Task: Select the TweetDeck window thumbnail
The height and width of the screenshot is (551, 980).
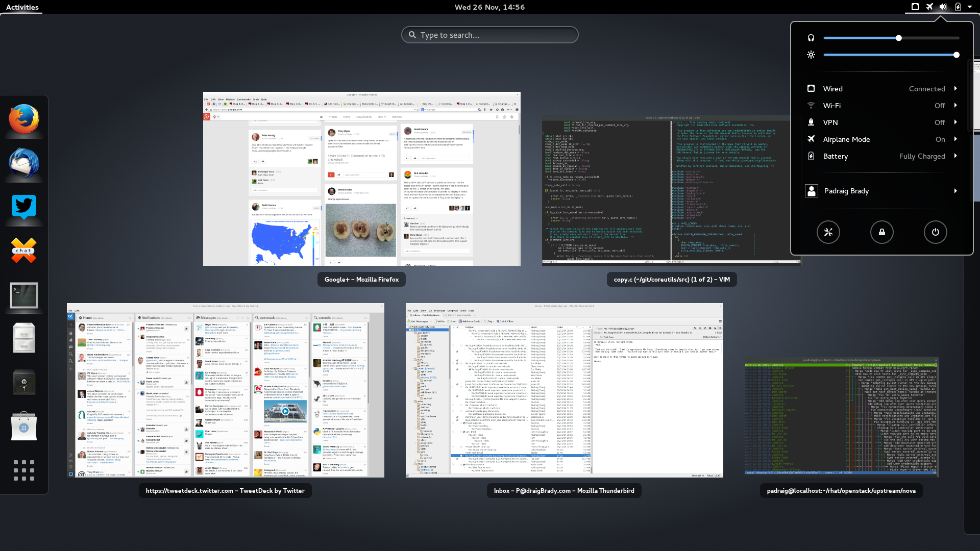Action: (x=226, y=390)
